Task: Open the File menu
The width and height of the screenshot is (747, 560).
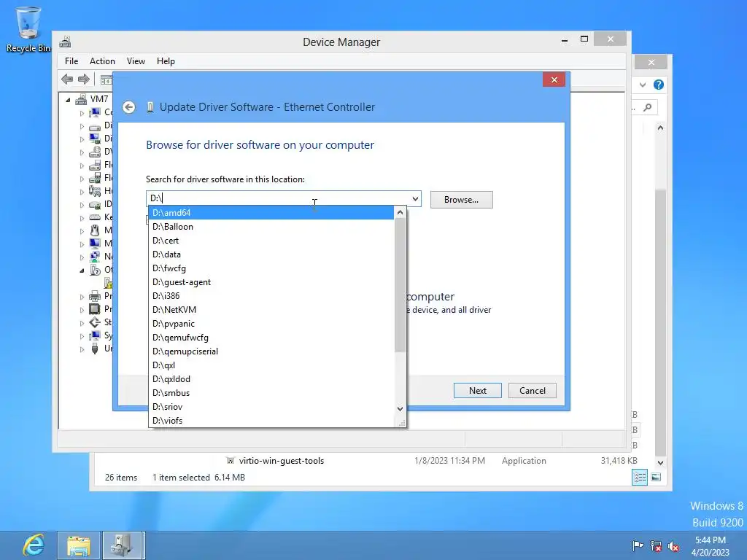Action: 71,61
